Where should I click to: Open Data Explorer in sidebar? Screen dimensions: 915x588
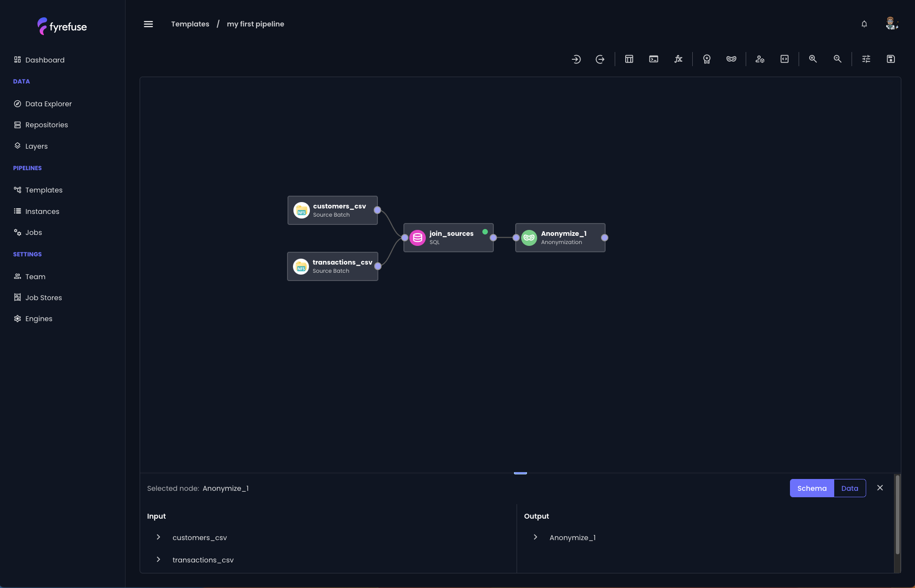43,104
